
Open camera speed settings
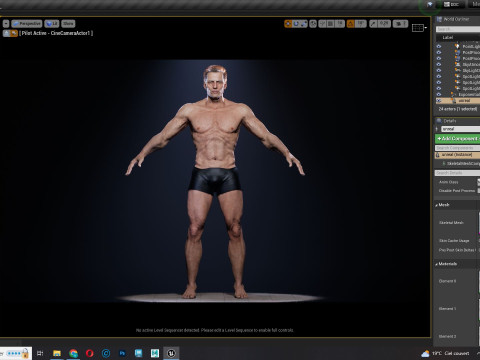pos(400,24)
